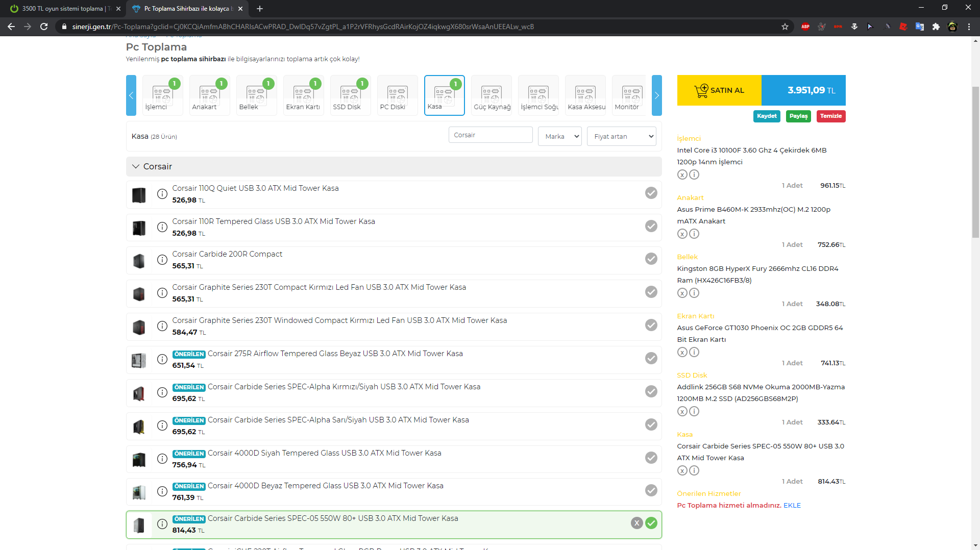Open the İşlemci category tab
This screenshot has width=980, height=550.
coord(163,95)
